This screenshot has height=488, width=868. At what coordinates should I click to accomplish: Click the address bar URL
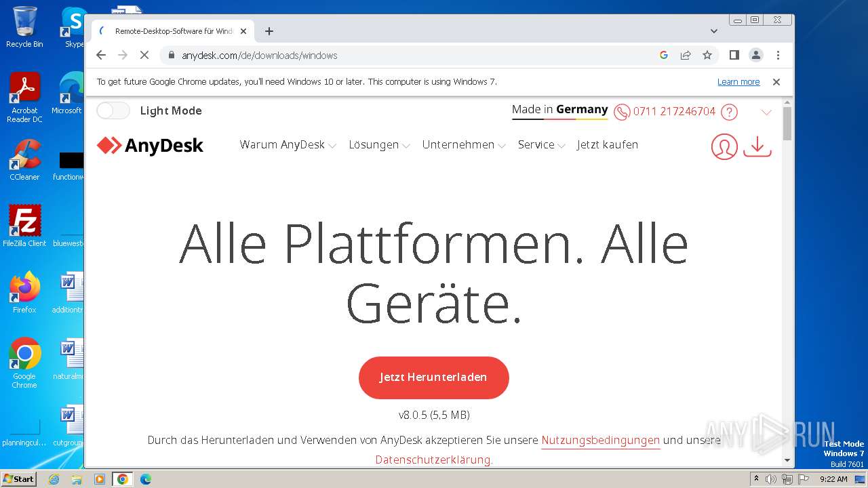(260, 56)
